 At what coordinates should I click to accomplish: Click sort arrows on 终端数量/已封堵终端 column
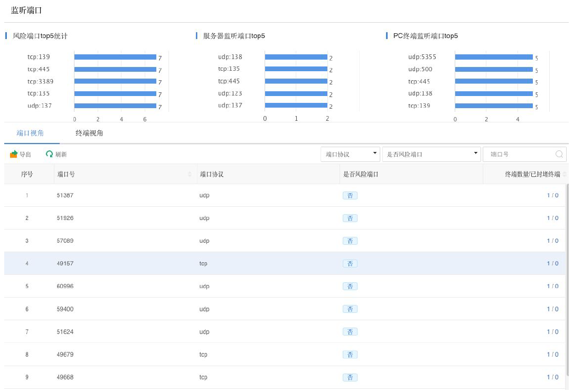565,174
